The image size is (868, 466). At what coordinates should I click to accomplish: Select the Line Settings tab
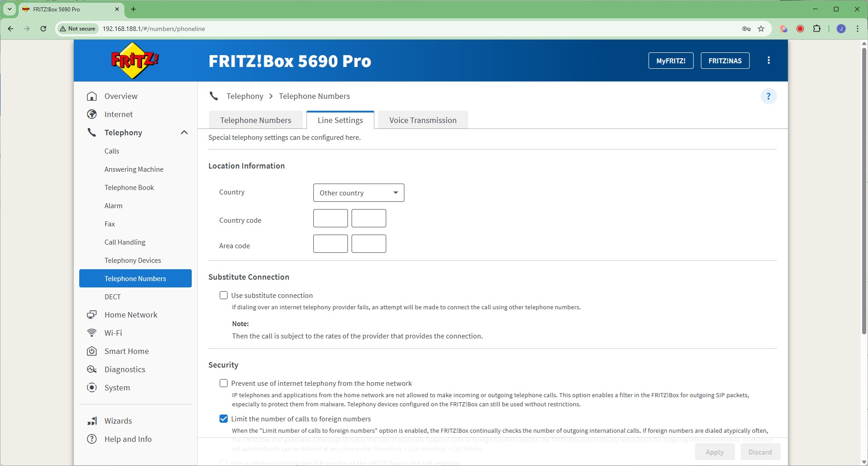[340, 120]
